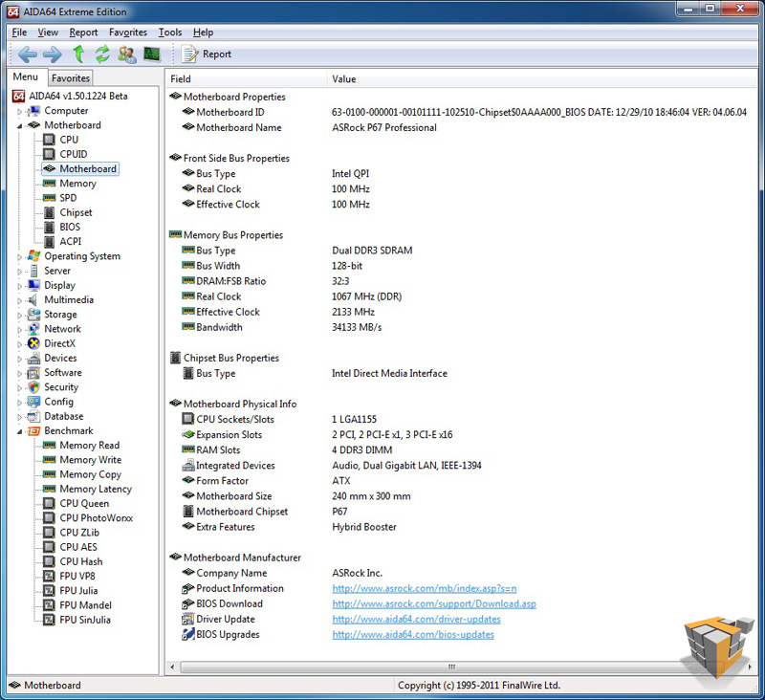Click the Report toolbar button

(x=207, y=55)
